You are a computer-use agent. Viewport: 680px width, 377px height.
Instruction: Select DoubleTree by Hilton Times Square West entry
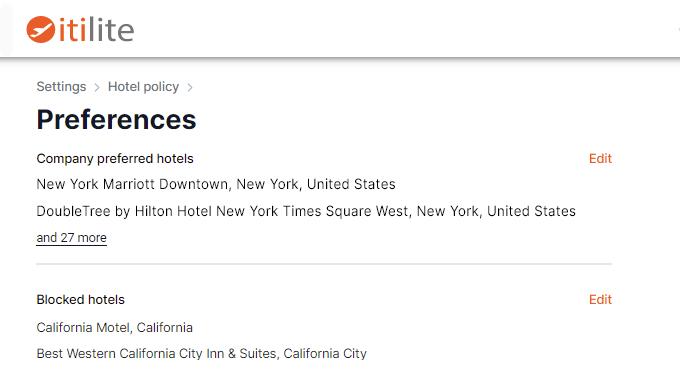coord(306,211)
